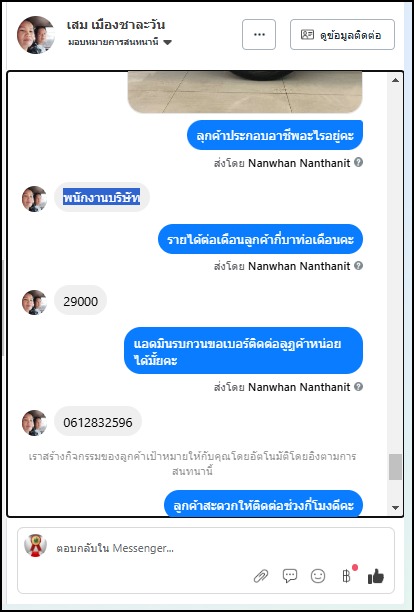Click the paperclip attach file icon
The width and height of the screenshot is (414, 612).
tap(261, 576)
